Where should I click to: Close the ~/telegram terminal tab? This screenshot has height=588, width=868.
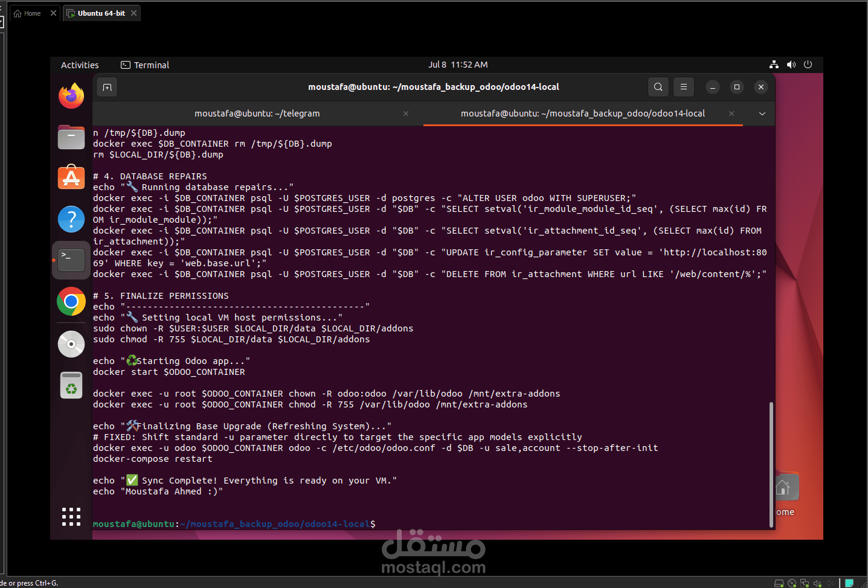coord(406,113)
